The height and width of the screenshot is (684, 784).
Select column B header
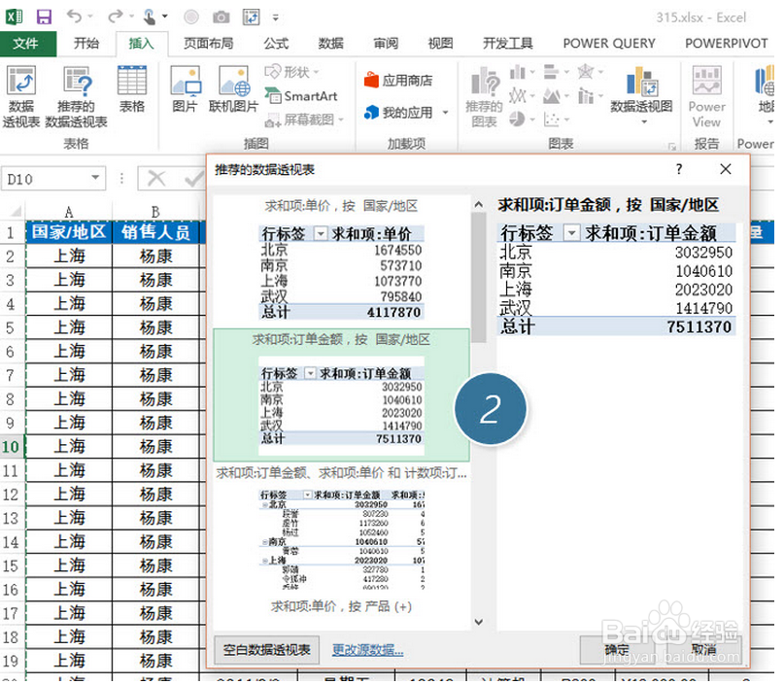[x=155, y=212]
